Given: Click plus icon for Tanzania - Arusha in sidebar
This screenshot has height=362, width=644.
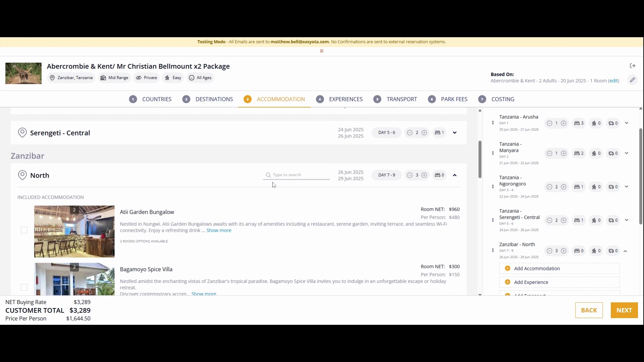Looking at the screenshot, I should pyautogui.click(x=564, y=123).
